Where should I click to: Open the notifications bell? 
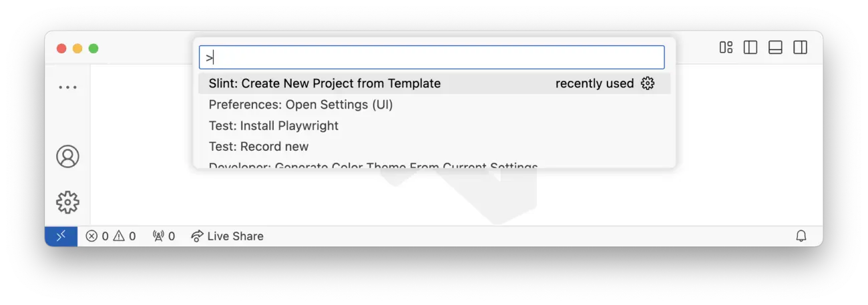point(801,236)
